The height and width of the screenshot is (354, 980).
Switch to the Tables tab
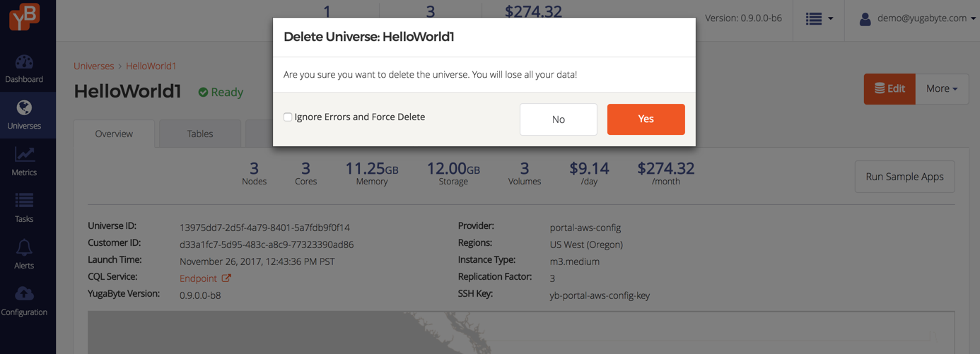tap(200, 134)
